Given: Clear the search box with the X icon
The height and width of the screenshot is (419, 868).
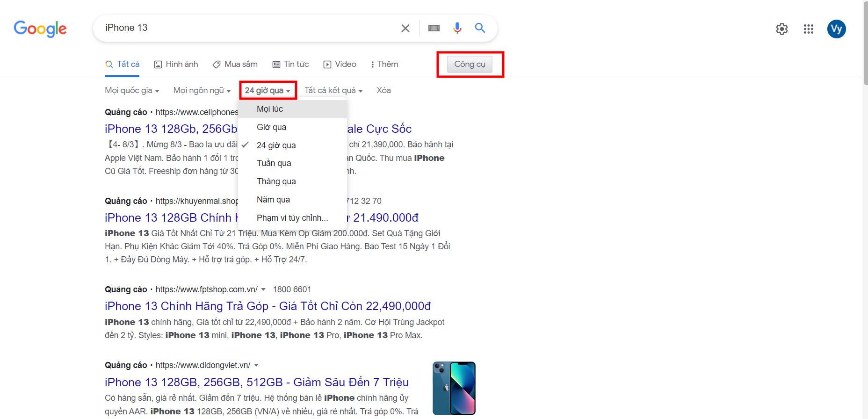Looking at the screenshot, I should click(405, 28).
